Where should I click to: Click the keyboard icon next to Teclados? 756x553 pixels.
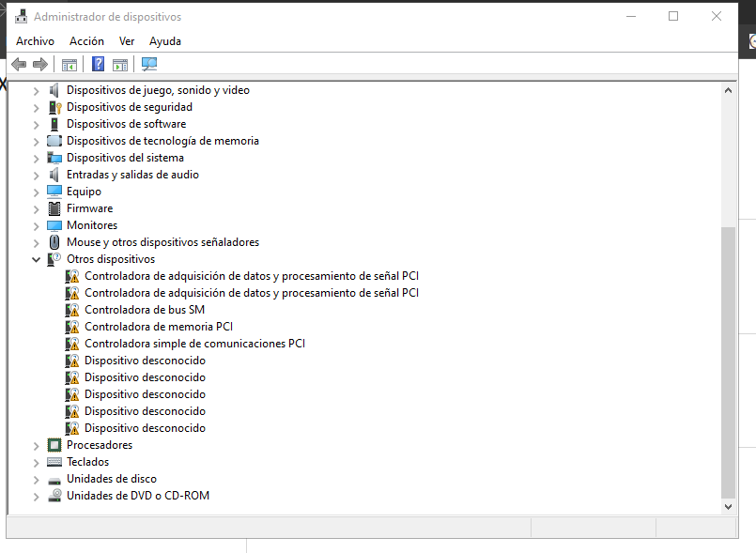click(x=54, y=461)
